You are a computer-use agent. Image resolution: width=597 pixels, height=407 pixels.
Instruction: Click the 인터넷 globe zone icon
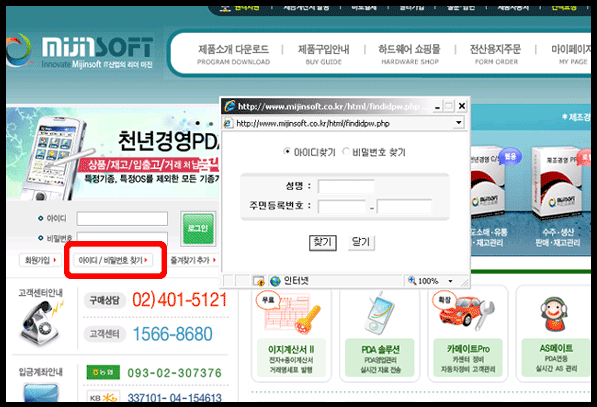[275, 281]
